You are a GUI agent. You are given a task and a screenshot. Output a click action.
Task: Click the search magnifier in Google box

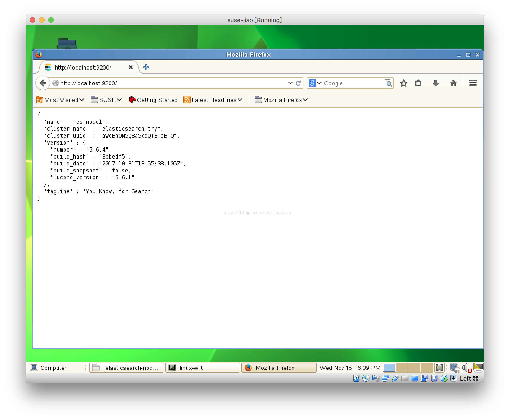pyautogui.click(x=388, y=83)
